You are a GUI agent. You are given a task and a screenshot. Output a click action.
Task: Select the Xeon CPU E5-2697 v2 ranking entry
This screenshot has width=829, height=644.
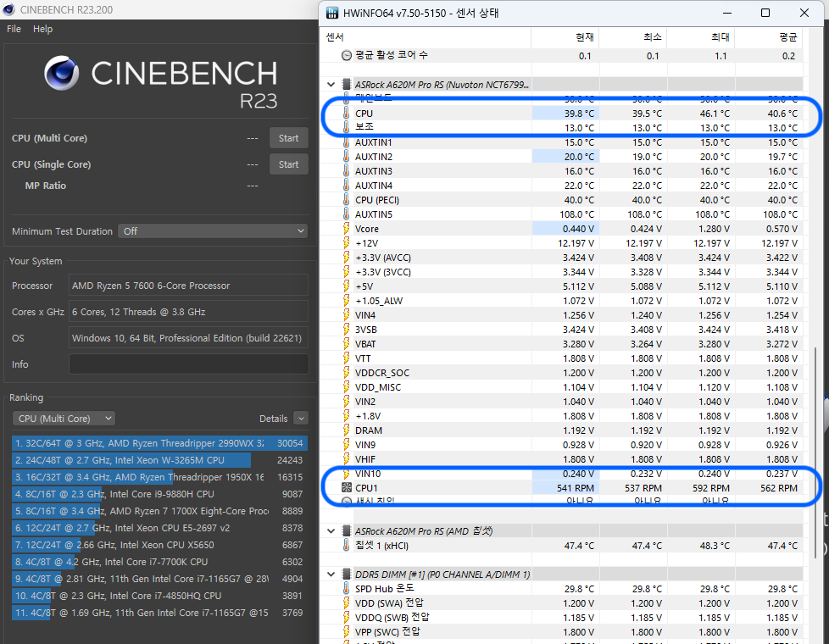[x=159, y=528]
